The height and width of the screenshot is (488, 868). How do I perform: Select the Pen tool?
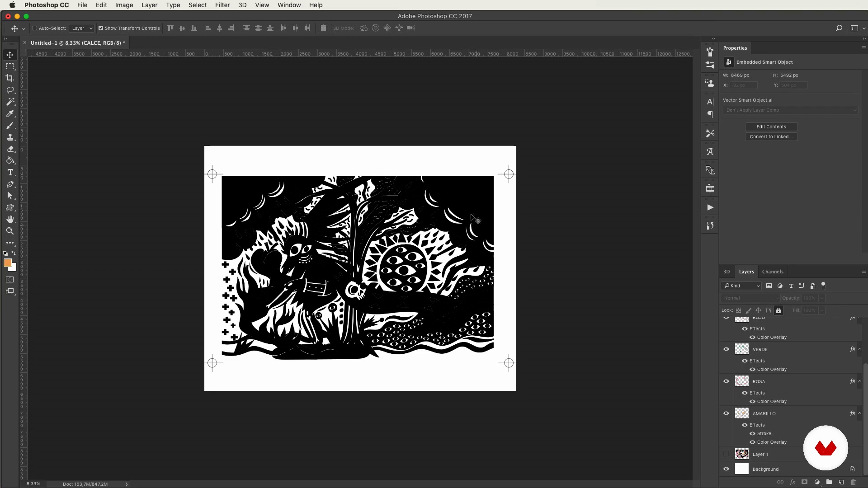[x=10, y=184]
